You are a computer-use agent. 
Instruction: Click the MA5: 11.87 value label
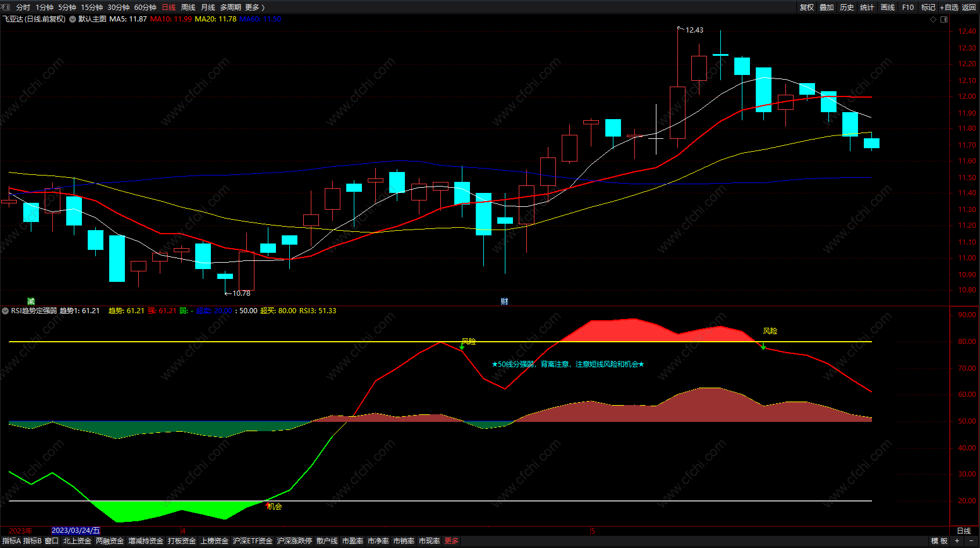[x=128, y=19]
